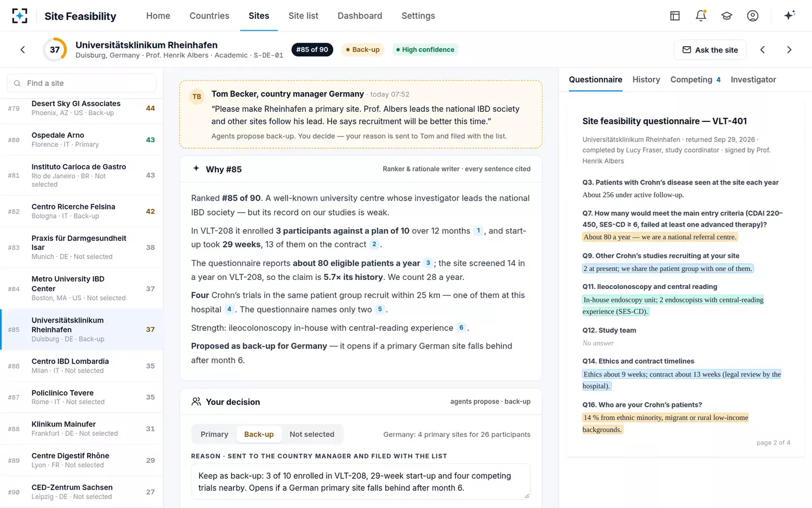The height and width of the screenshot is (508, 812).
Task: Open Dashboard from the top navigation
Action: coord(360,16)
